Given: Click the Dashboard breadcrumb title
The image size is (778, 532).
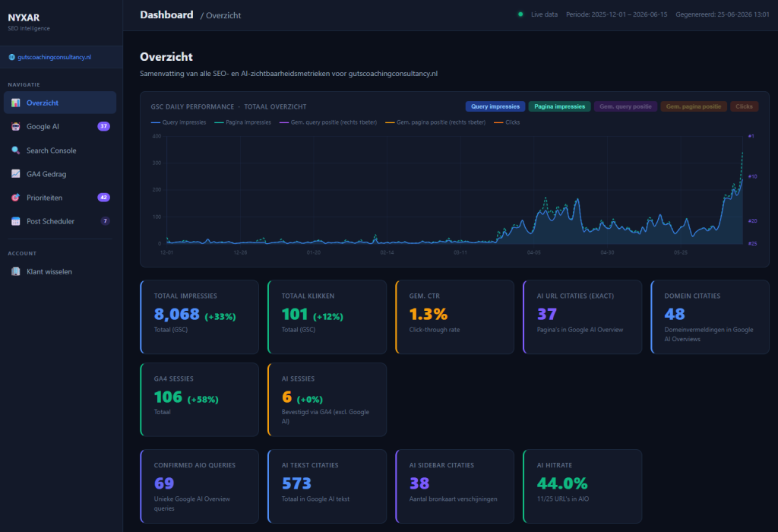Looking at the screenshot, I should [166, 15].
